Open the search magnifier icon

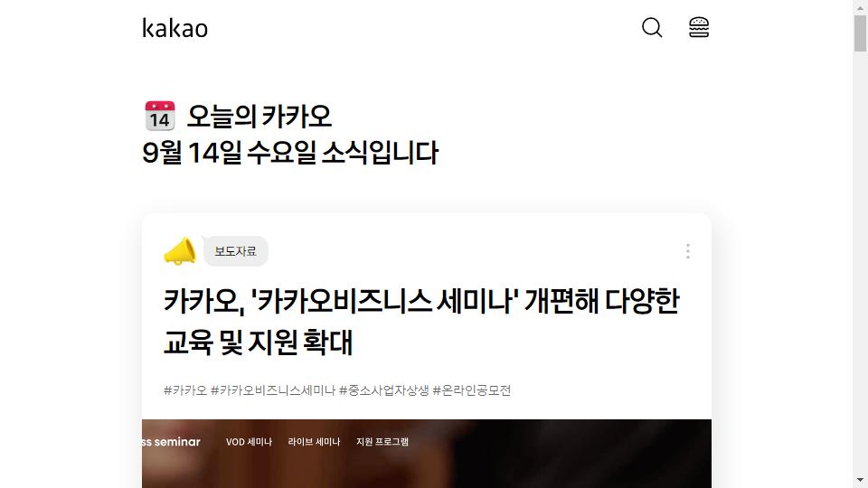click(652, 27)
